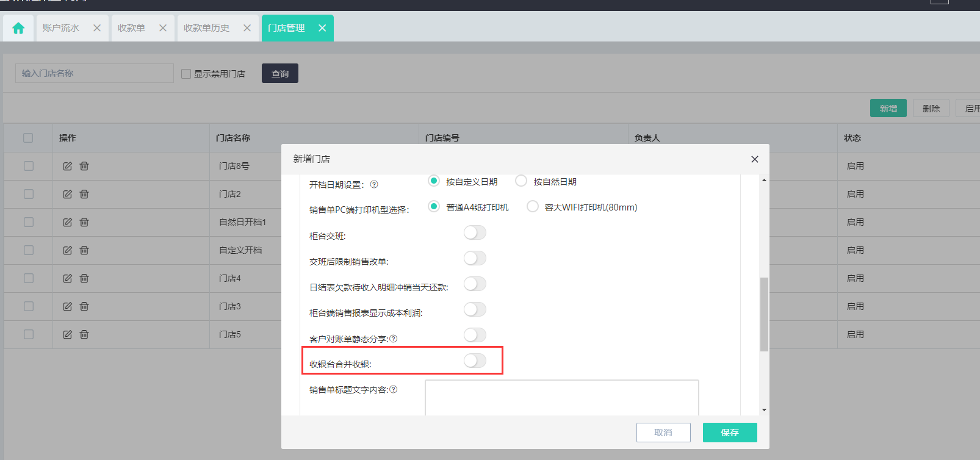Turn on the 柜台交班 switch
980x460 pixels.
475,232
